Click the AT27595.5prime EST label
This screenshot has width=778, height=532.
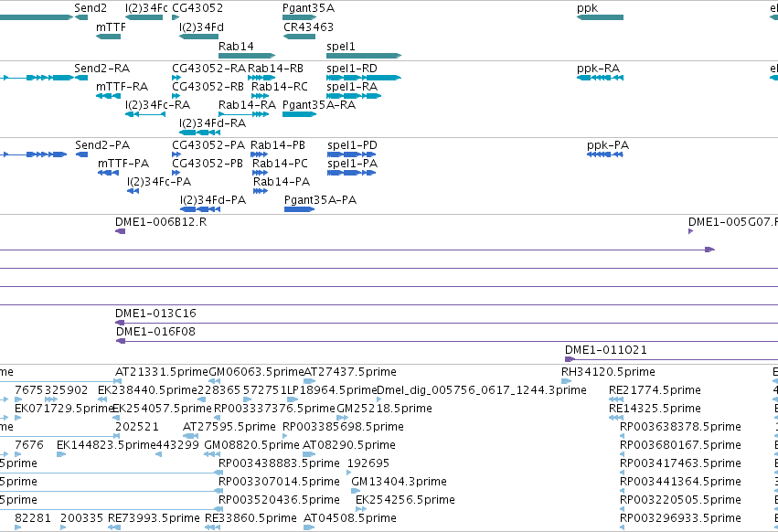pos(229,427)
